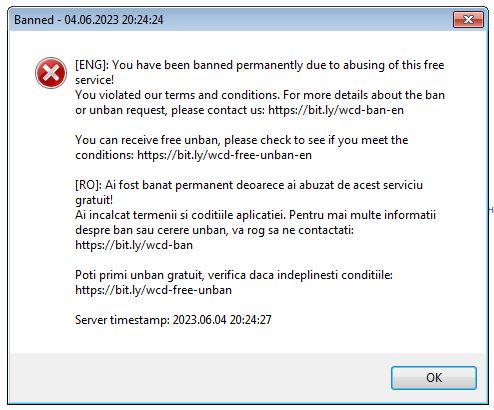Click the 'You can receive free unban' line
Viewport: 494px width, 410px height.
(x=242, y=140)
